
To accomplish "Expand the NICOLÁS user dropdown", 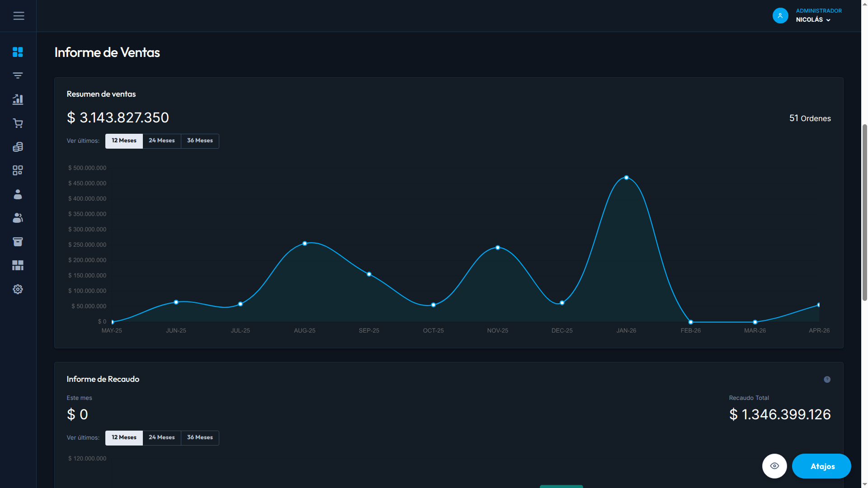I will 813,20.
